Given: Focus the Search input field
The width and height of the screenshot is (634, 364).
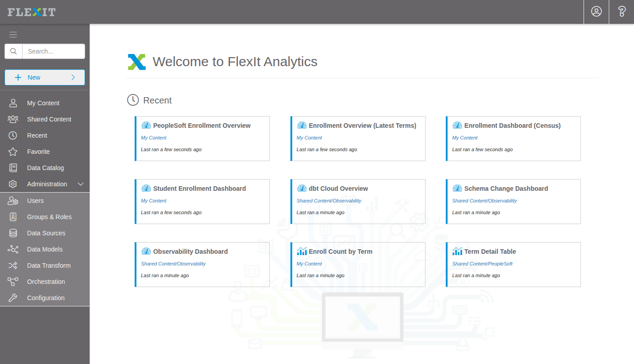Looking at the screenshot, I should (x=54, y=51).
